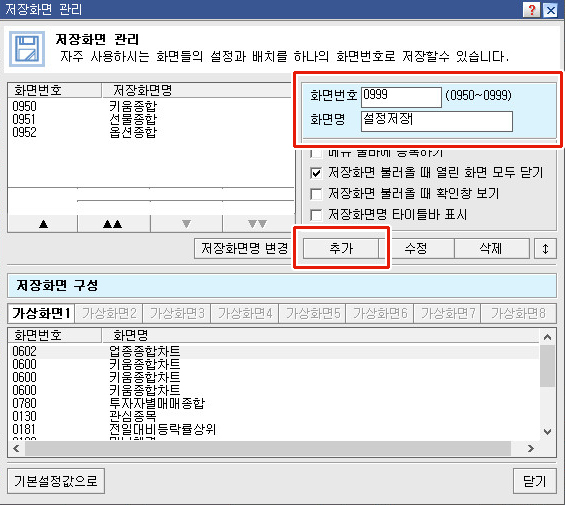Enable 저장화면 불러올 때 확인창 보기 checkbox
This screenshot has height=505, width=565.
click(x=316, y=194)
